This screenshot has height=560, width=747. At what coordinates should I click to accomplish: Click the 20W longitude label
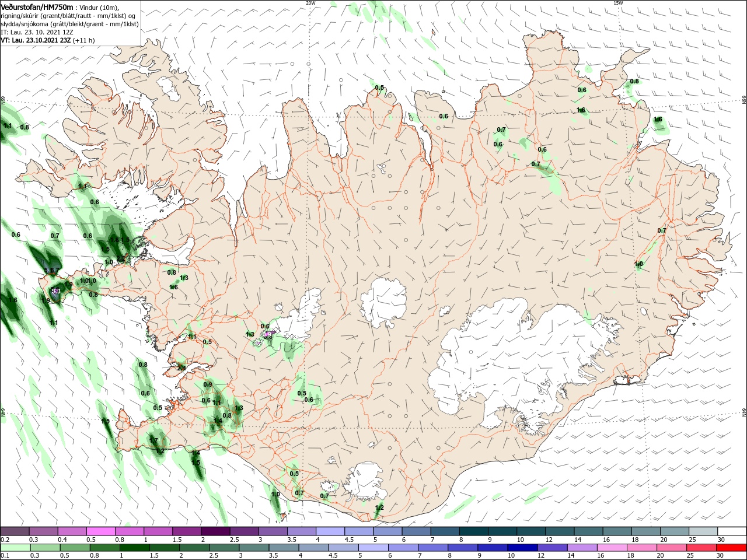coord(310,3)
